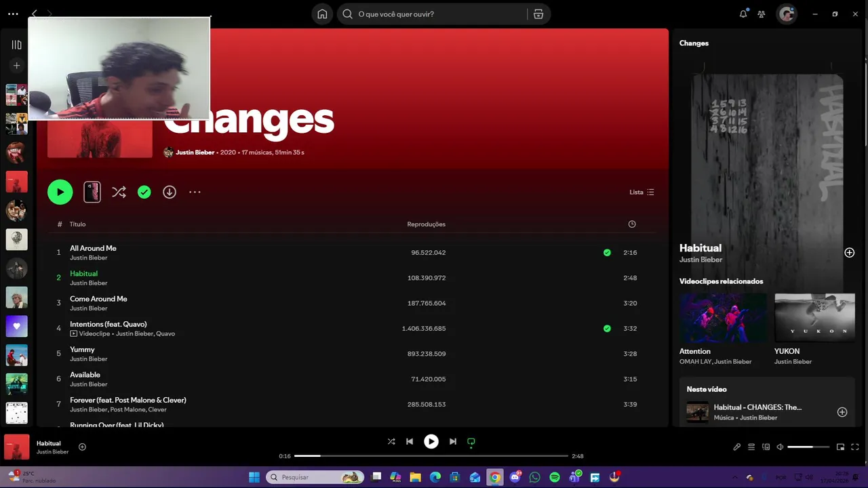Screen dimensions: 868x488
Task: Open the Lista view options dropdown
Action: tap(642, 192)
